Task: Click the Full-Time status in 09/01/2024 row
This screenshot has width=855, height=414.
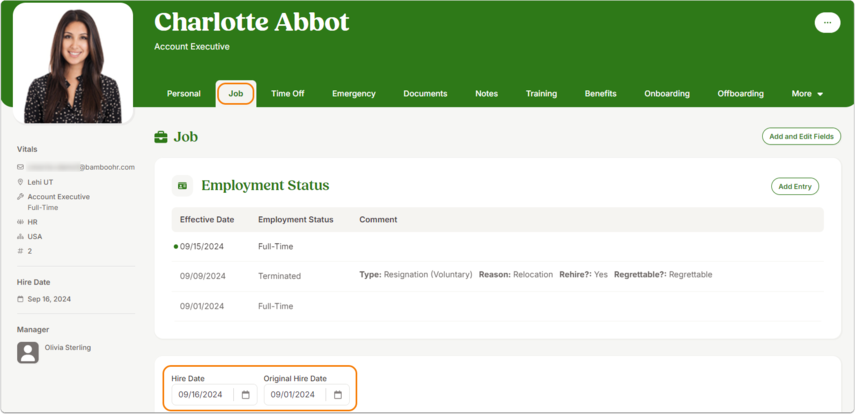Action: pyautogui.click(x=275, y=306)
